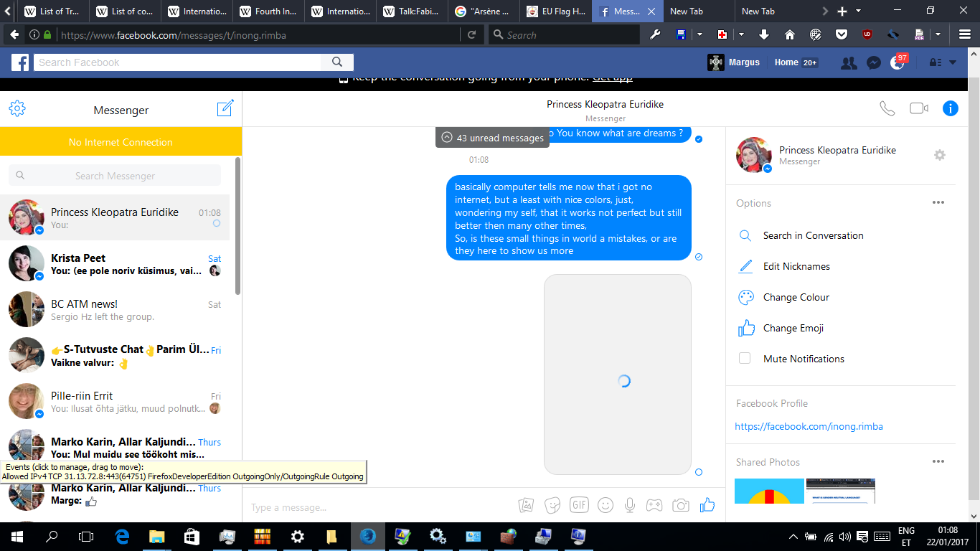Open Firefox developer tools wrench icon

coord(655,34)
